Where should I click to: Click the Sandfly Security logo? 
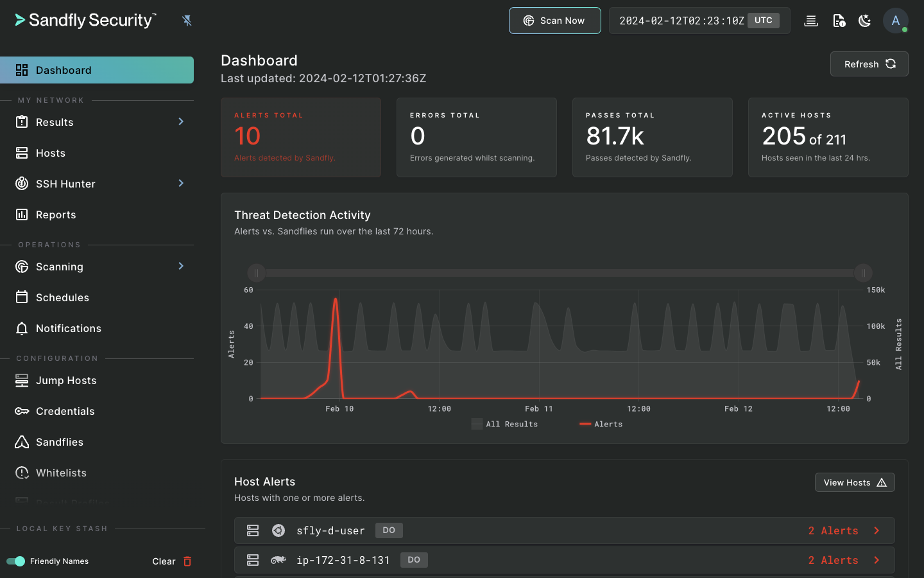point(85,20)
